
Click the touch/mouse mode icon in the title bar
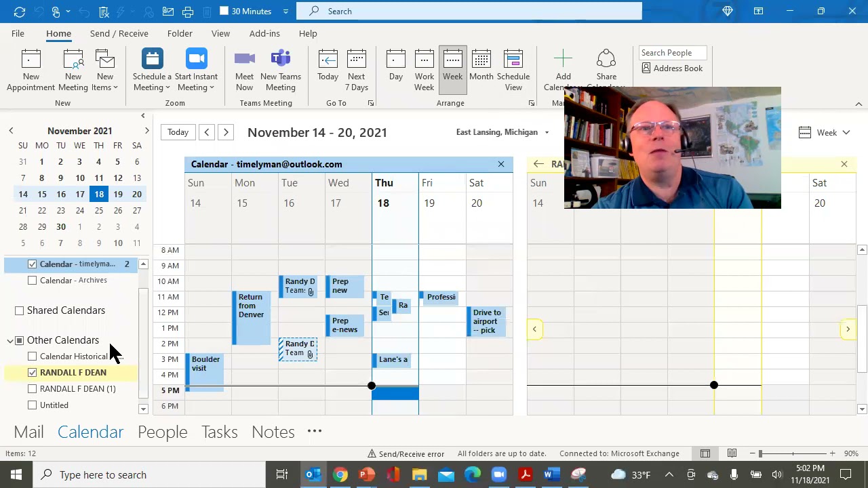pyautogui.click(x=56, y=12)
